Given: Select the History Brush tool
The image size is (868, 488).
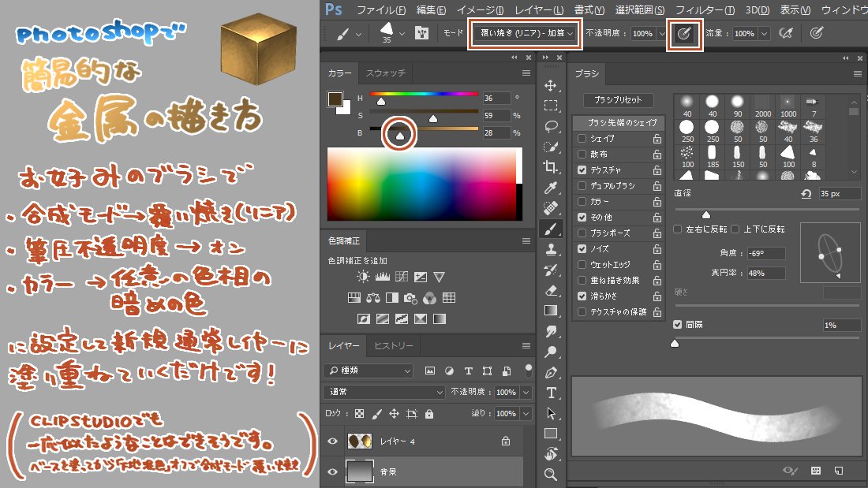Looking at the screenshot, I should [x=550, y=270].
